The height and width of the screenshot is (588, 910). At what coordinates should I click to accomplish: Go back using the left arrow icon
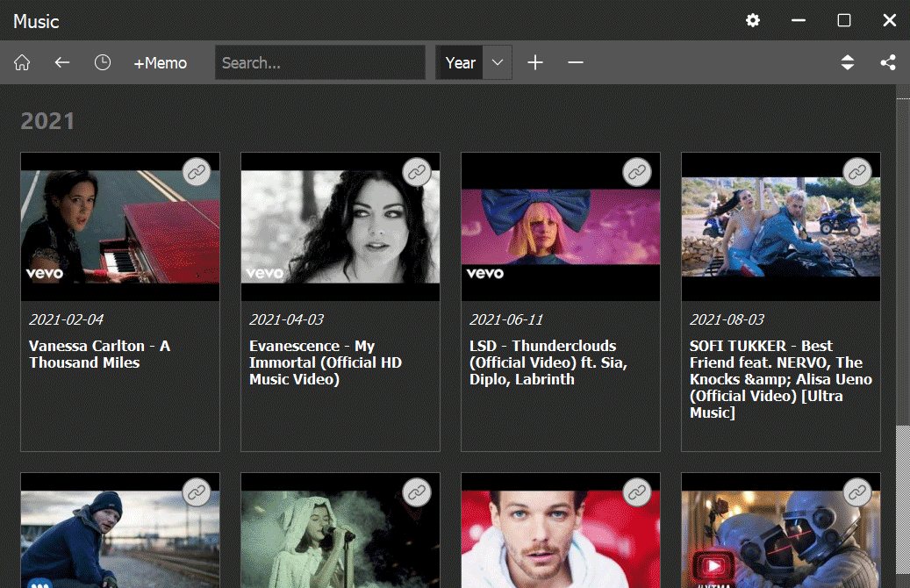[61, 63]
